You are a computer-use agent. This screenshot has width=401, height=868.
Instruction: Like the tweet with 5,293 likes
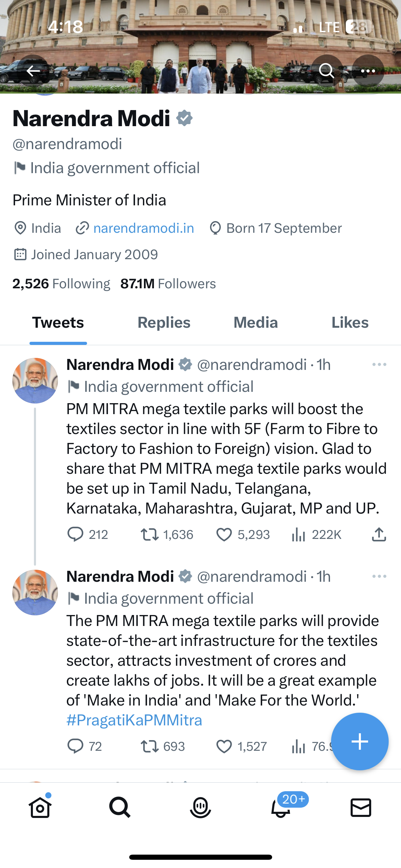[x=224, y=534]
